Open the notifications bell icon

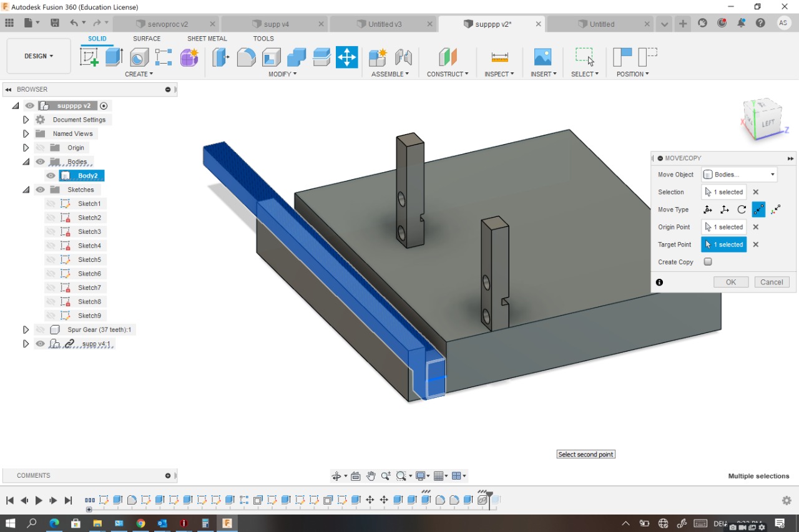tap(741, 23)
